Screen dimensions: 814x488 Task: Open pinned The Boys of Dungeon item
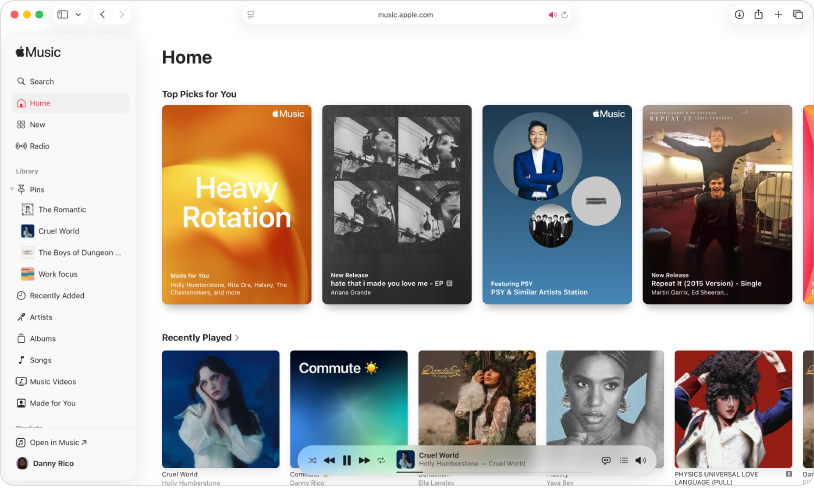70,252
